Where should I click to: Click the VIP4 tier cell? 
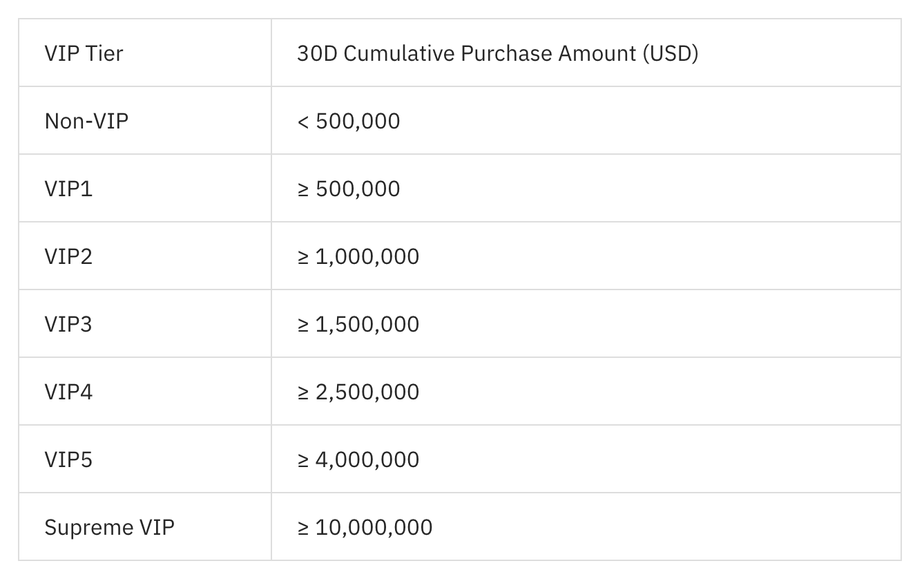pos(145,392)
